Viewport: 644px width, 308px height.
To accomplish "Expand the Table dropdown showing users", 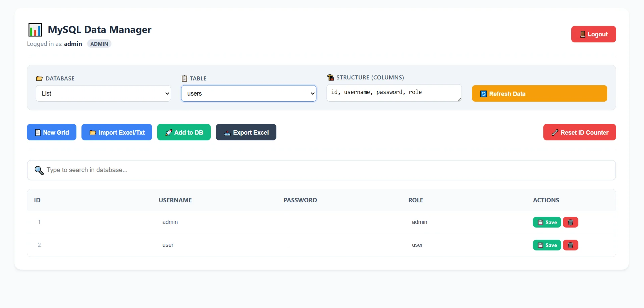I will 248,94.
